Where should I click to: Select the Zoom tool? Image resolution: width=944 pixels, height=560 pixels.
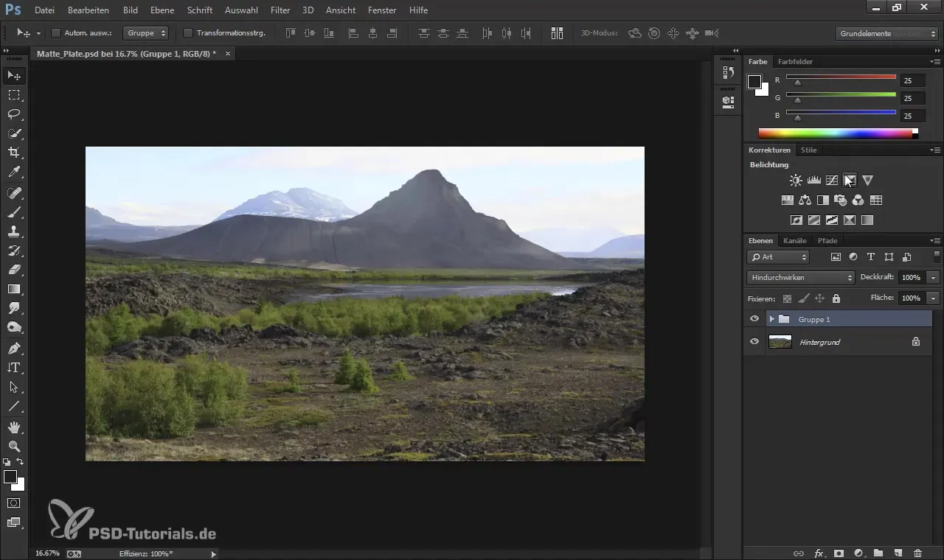[14, 446]
